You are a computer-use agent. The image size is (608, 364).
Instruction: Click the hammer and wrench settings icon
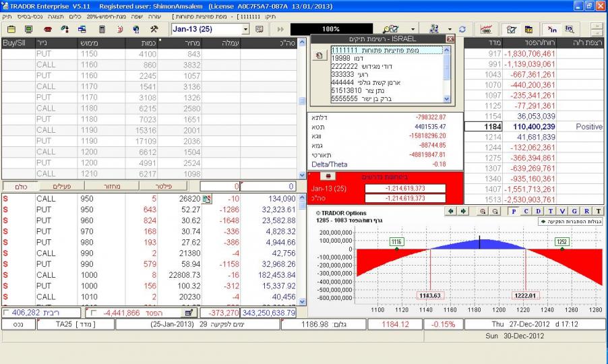[154, 30]
